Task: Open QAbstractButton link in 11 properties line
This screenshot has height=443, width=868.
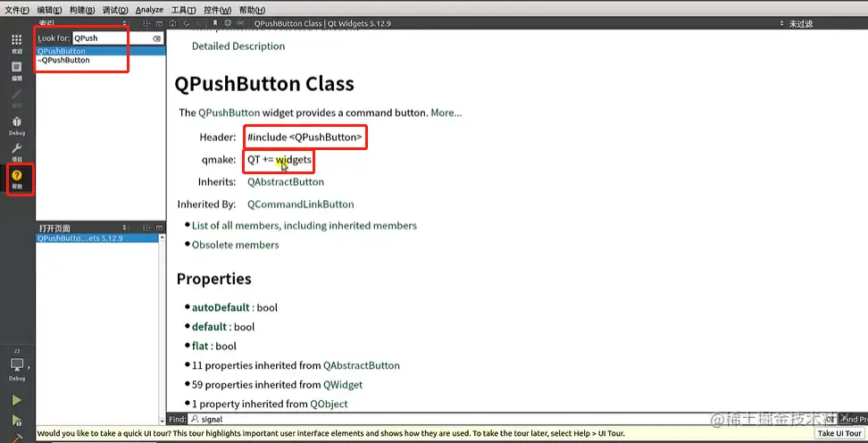Action: (362, 365)
